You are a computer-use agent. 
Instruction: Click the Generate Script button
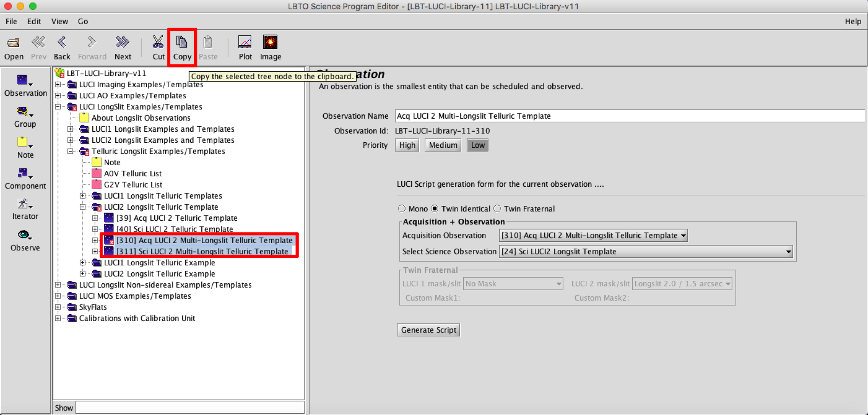(x=428, y=330)
